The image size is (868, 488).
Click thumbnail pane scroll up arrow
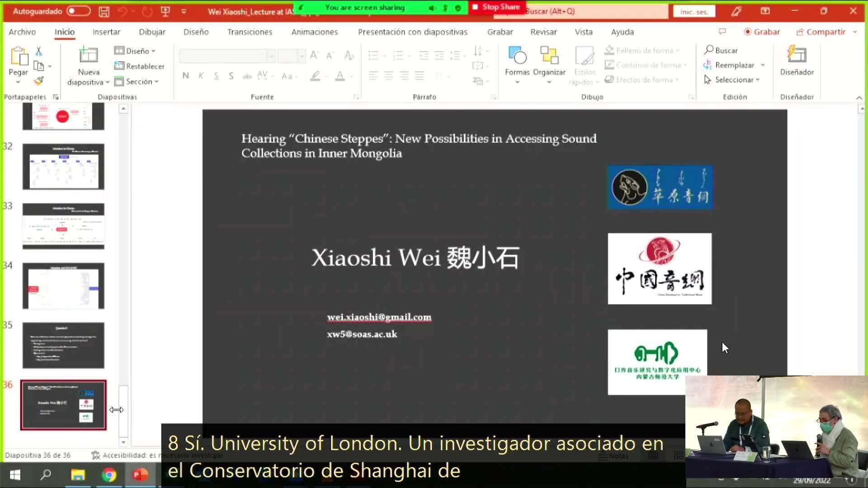pos(123,108)
